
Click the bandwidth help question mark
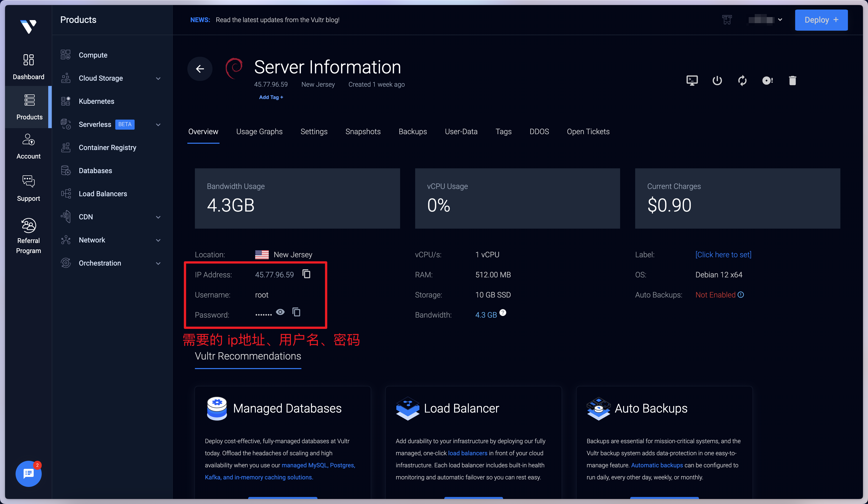coord(503,313)
